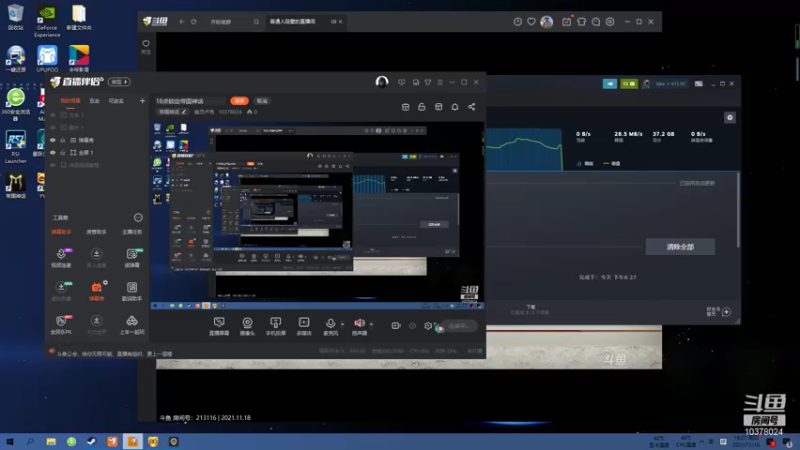Click the orange save button beside title
The image size is (800, 450).
coord(239,101)
